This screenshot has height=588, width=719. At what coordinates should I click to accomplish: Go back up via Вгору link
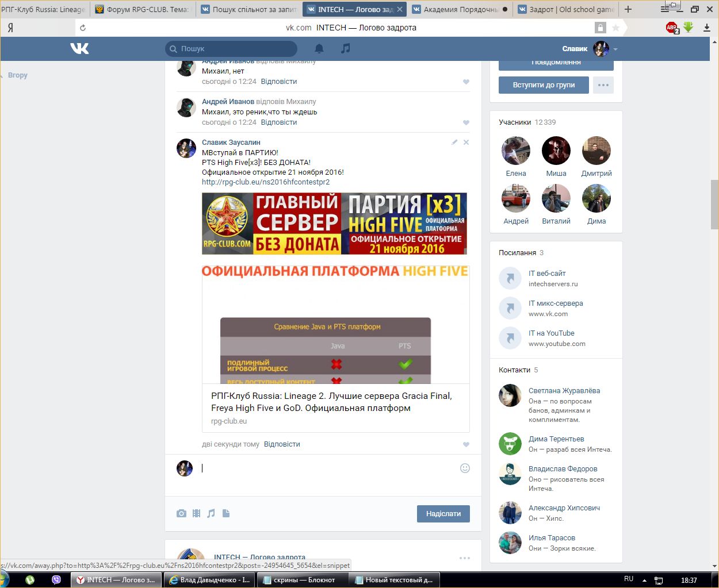[x=17, y=75]
